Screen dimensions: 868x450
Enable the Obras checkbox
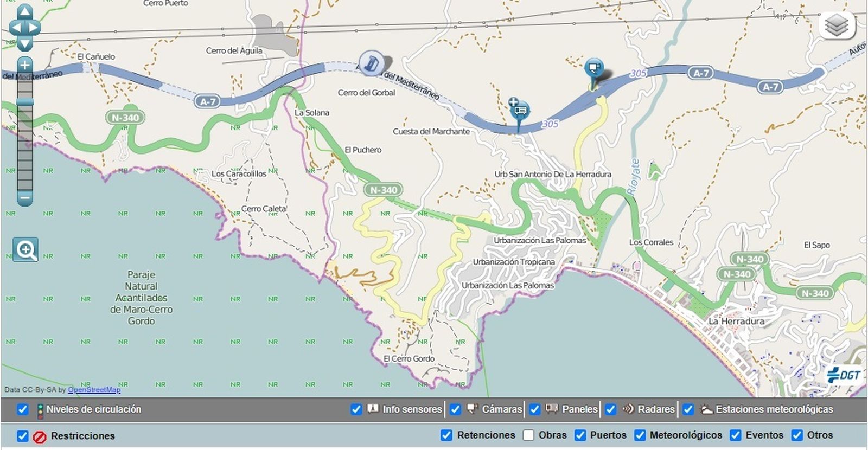point(528,435)
